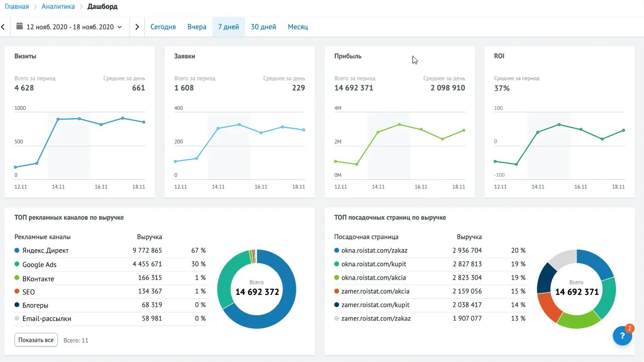This screenshot has height=362, width=644.
Task: Click the ad channels donut chart total
Action: (x=257, y=292)
